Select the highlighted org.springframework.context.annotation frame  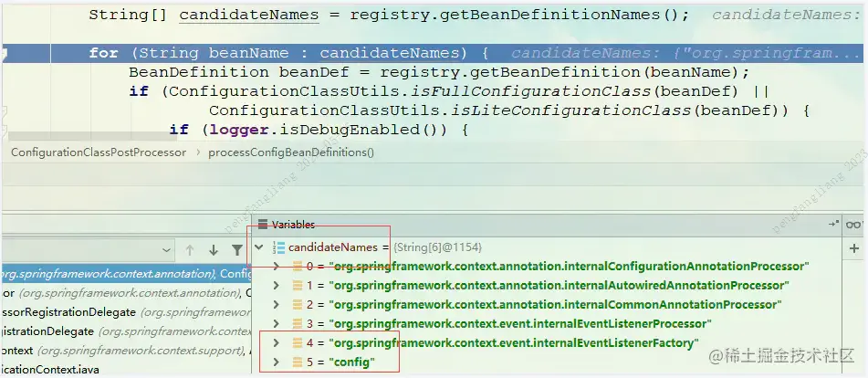pyautogui.click(x=126, y=273)
